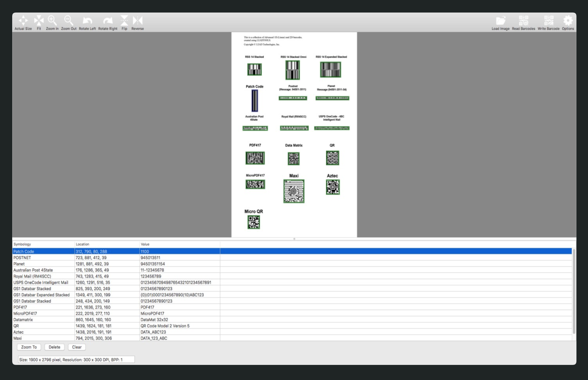
Task: Sort by the Symbology column header
Action: coord(43,244)
